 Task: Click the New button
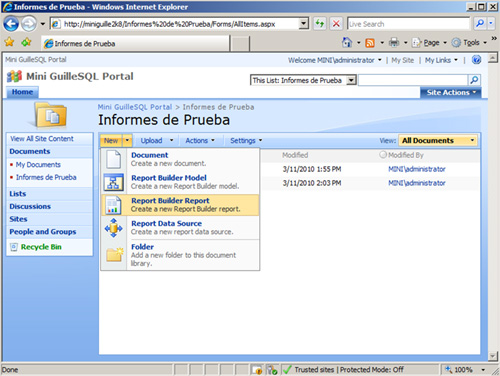pos(111,141)
